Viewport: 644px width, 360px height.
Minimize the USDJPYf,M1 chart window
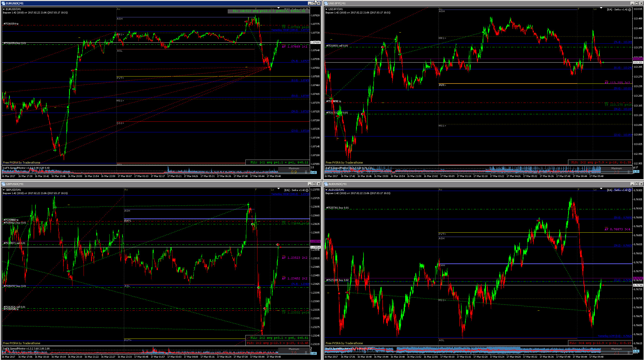(632, 3)
